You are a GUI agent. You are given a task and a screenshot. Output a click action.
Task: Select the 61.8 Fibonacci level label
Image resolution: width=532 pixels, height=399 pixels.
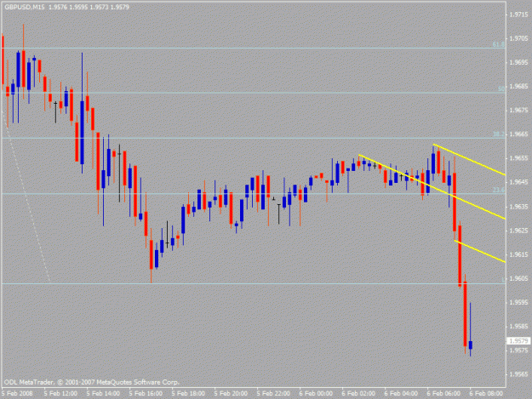[x=499, y=44]
